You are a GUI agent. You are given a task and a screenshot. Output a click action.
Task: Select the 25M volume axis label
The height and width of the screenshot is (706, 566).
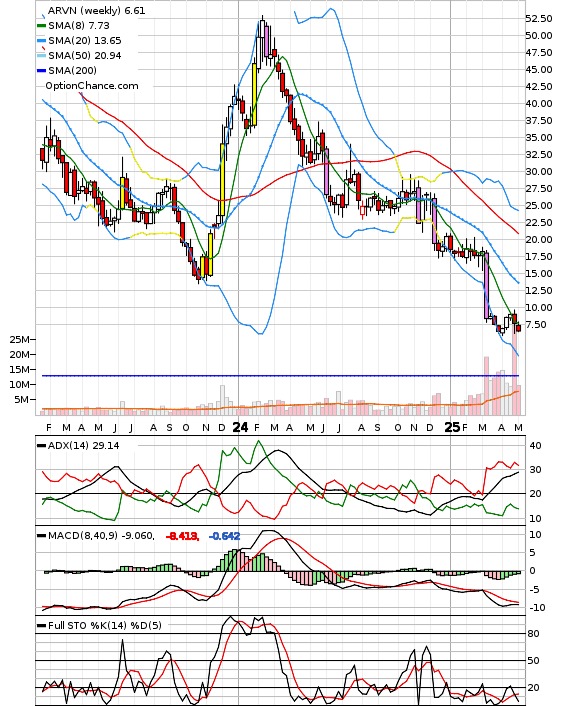point(20,339)
